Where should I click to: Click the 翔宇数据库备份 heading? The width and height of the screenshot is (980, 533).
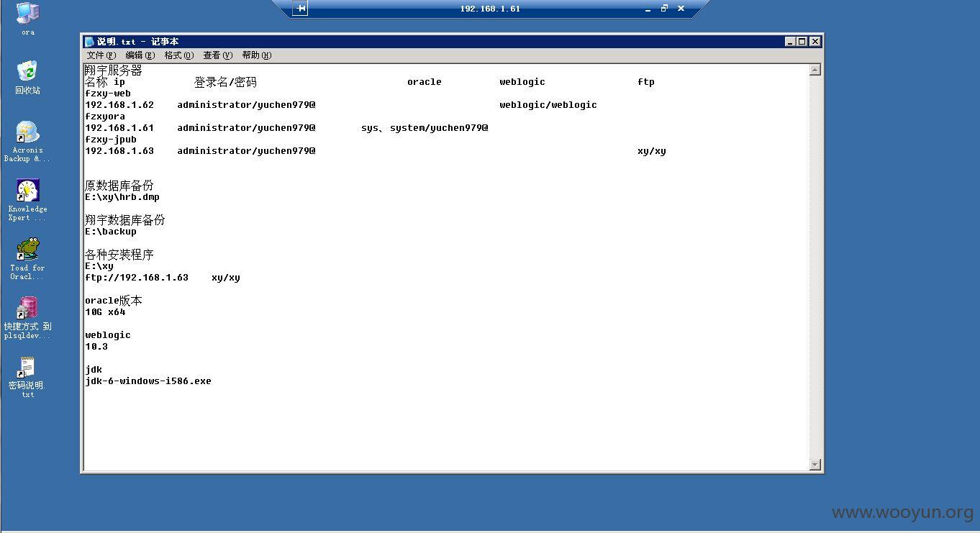125,220
